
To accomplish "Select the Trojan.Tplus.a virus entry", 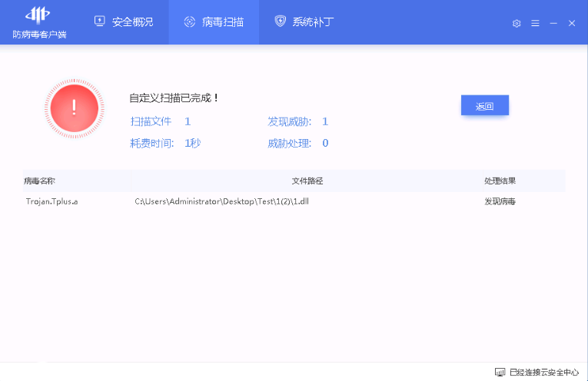I will (51, 201).
